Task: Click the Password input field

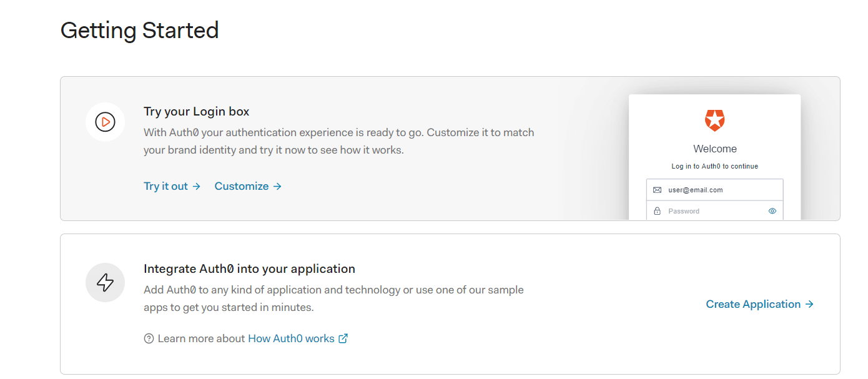Action: [714, 210]
